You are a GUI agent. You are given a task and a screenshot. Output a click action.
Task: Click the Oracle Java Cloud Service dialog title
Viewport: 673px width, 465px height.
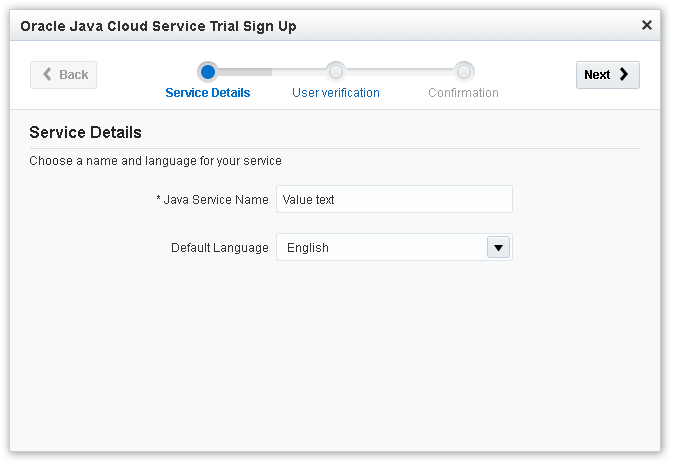coord(158,26)
